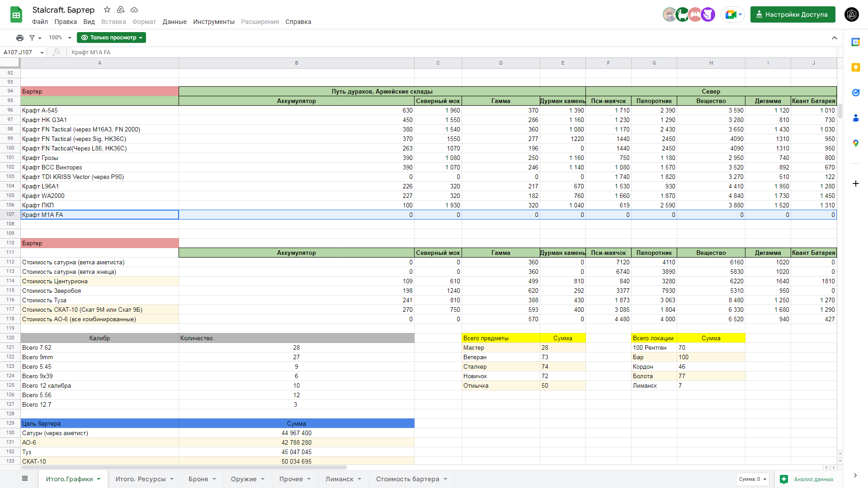The image size is (868, 488).
Task: Open the Google Sheets home icon
Action: pyautogui.click(x=16, y=15)
